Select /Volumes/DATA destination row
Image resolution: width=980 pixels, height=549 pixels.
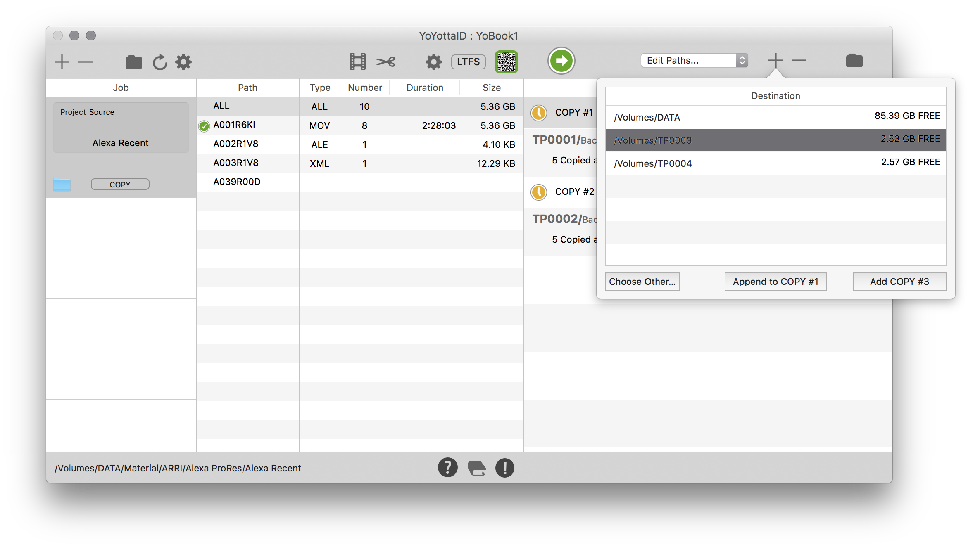coord(775,117)
